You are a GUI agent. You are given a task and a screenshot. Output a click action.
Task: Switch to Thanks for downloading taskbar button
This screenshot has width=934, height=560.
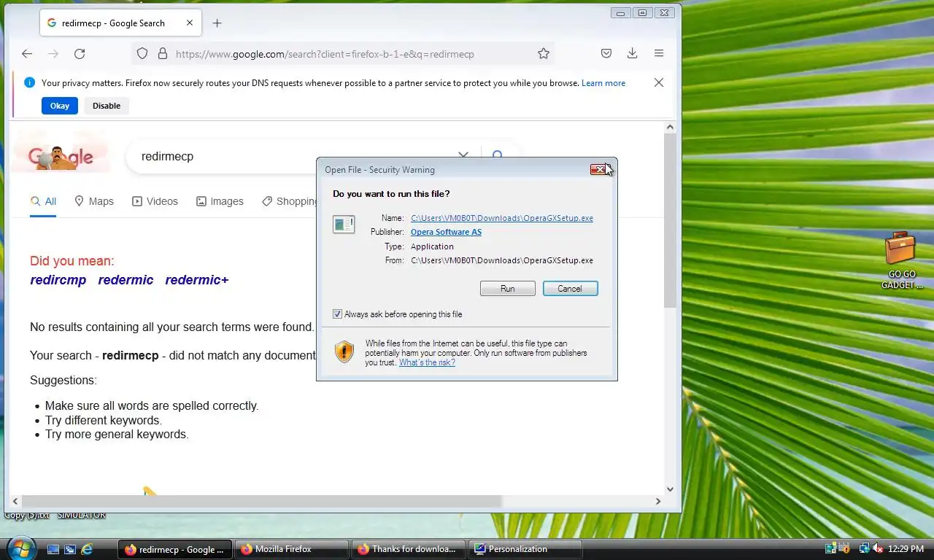pyautogui.click(x=409, y=549)
